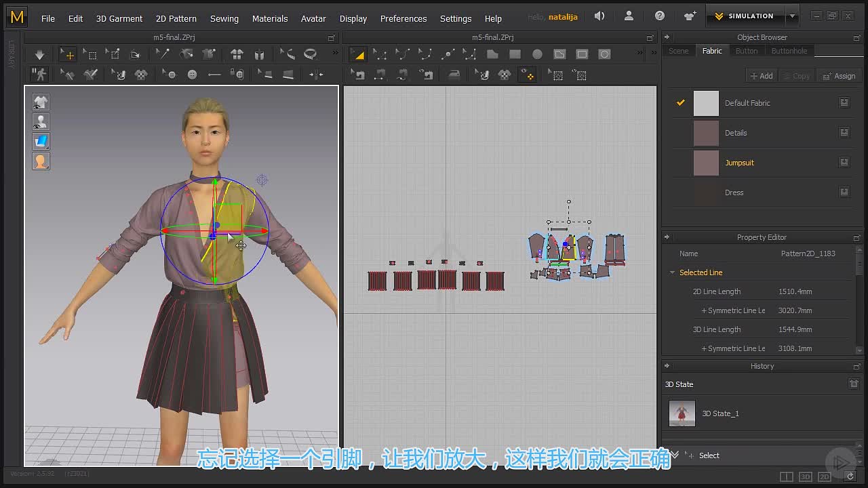Select the 3D State_1 thumbnail
This screenshot has width=868, height=488.
(682, 413)
